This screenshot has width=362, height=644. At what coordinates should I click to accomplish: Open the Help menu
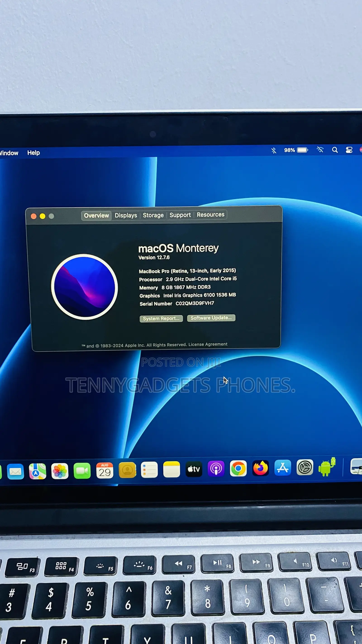pyautogui.click(x=33, y=153)
